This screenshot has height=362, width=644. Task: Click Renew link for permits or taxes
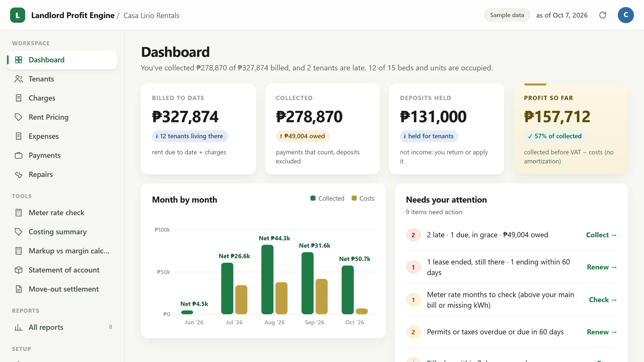click(x=602, y=332)
